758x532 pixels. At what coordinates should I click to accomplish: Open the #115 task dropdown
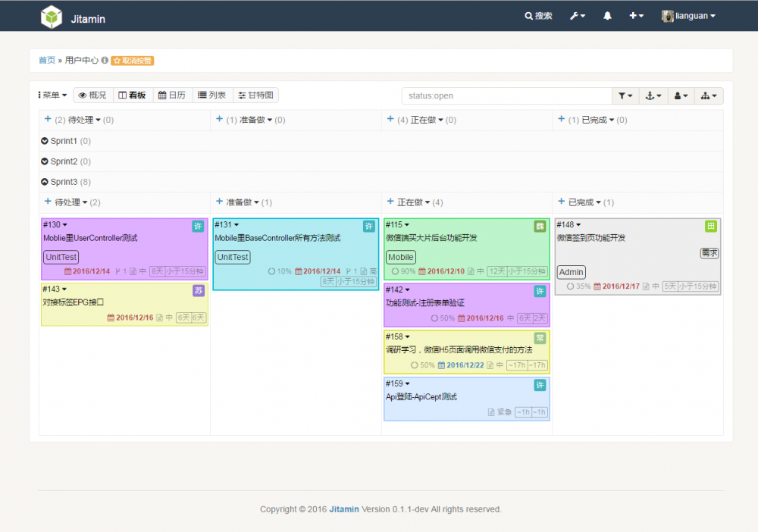[x=397, y=224]
